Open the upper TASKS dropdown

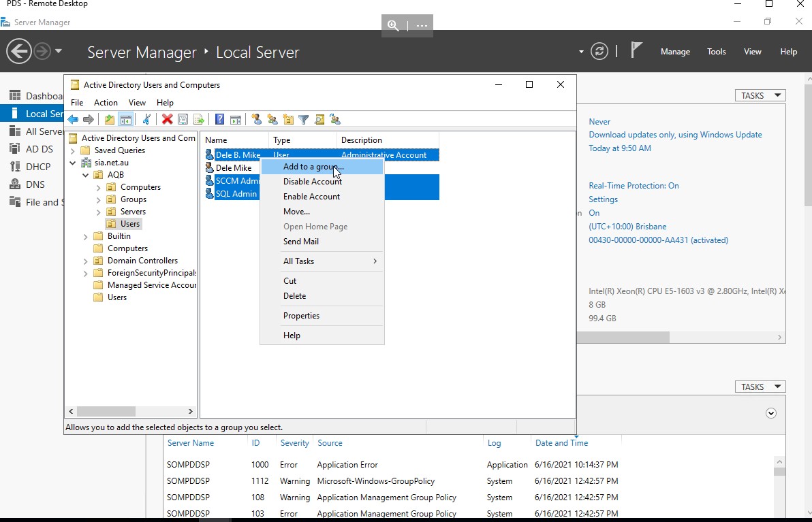[760, 96]
